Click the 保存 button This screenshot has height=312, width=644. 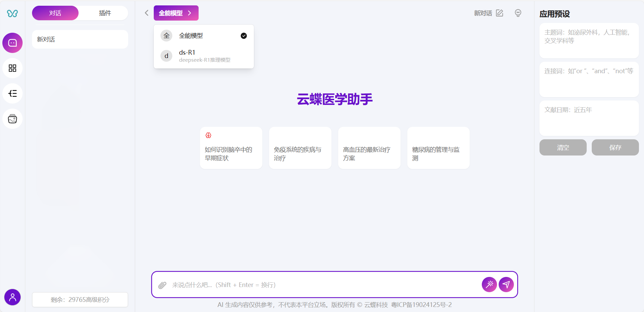pyautogui.click(x=615, y=147)
